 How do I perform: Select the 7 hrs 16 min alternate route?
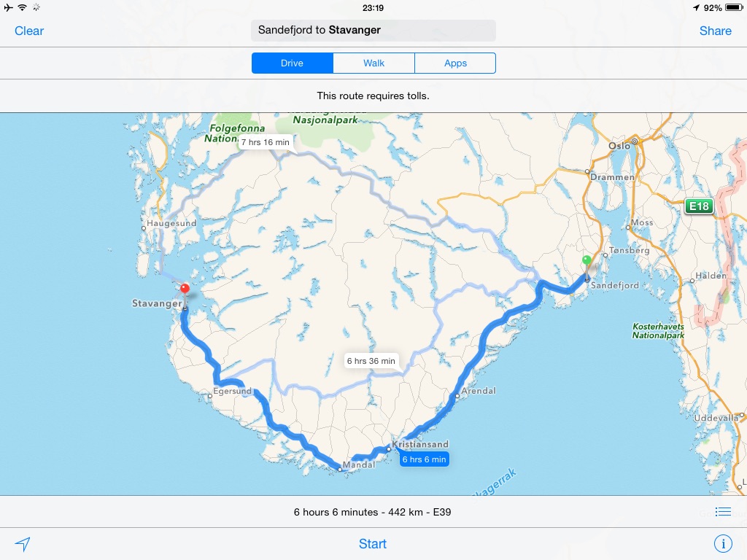point(266,142)
